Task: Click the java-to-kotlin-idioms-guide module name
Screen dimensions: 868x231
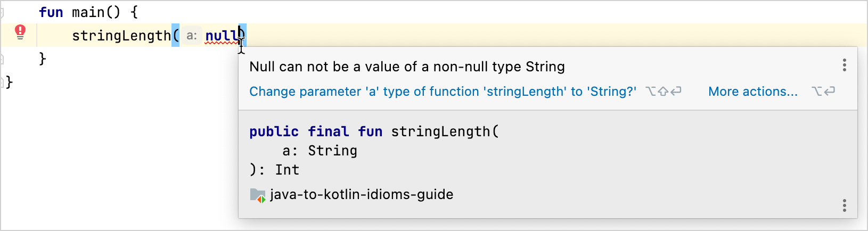Action: point(362,195)
